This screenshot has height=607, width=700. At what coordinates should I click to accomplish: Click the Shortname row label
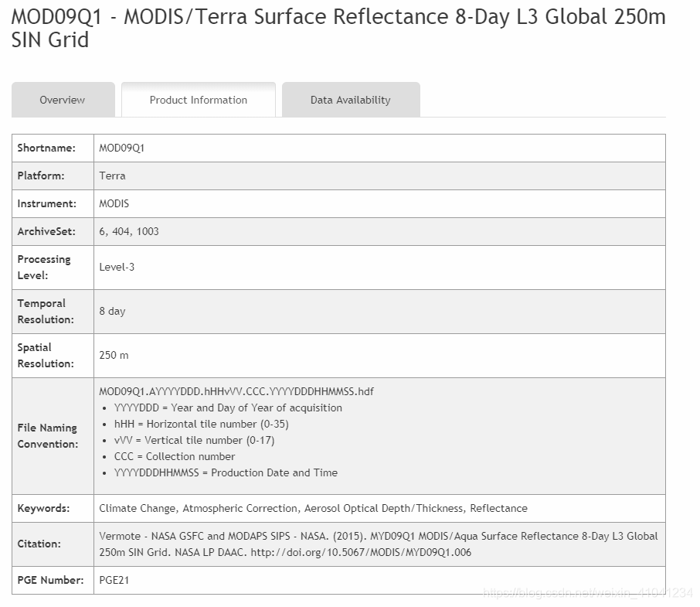46,148
